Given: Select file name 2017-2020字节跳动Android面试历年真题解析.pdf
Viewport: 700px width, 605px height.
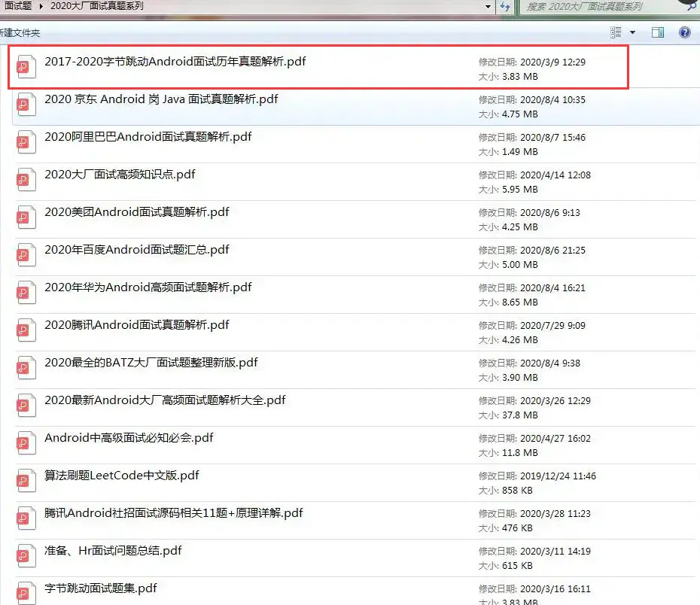Looking at the screenshot, I should tap(175, 62).
